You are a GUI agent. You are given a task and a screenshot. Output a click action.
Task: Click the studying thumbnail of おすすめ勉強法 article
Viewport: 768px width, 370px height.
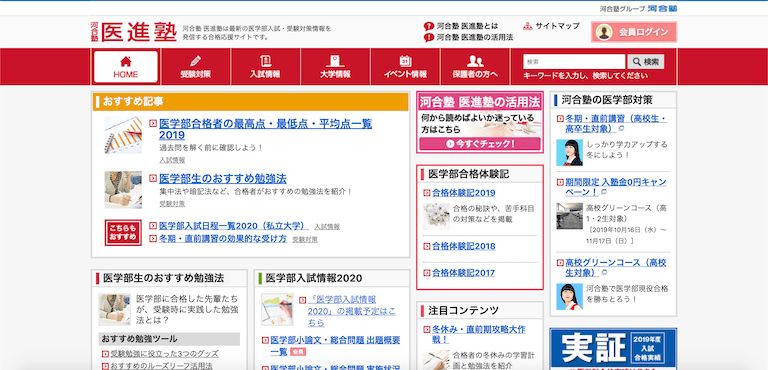[123, 190]
